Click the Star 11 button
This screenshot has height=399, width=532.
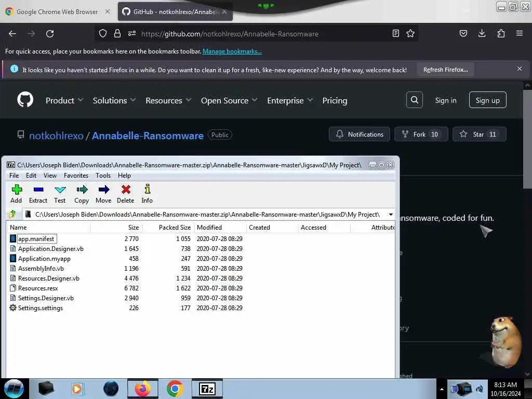click(480, 135)
